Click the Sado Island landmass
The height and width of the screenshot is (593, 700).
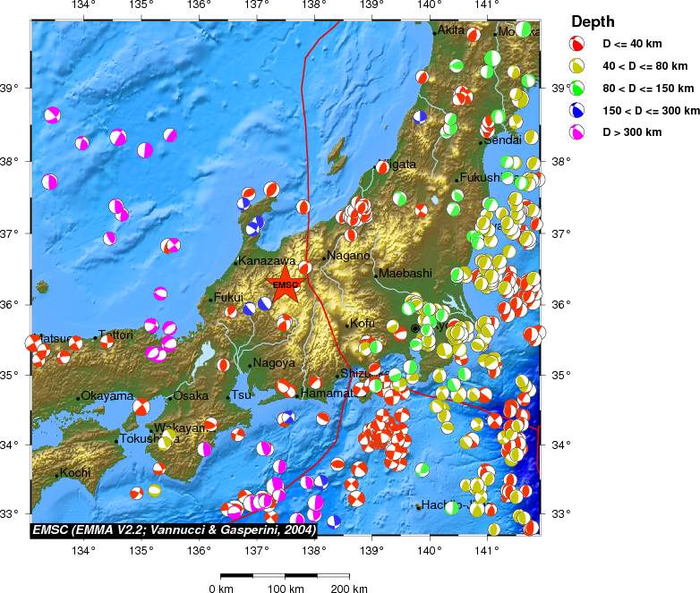click(337, 156)
